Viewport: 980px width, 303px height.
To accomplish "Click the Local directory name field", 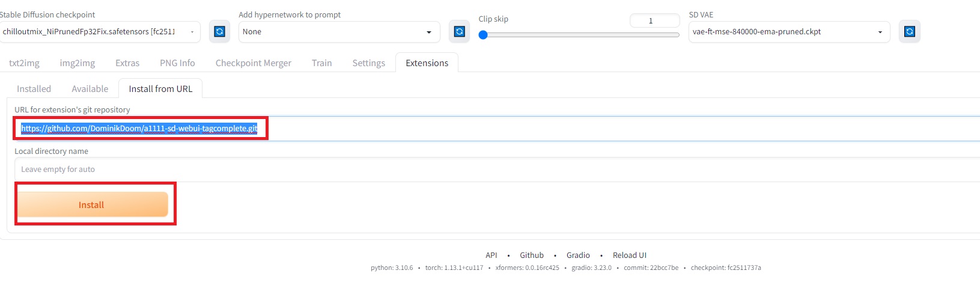I will [x=497, y=170].
